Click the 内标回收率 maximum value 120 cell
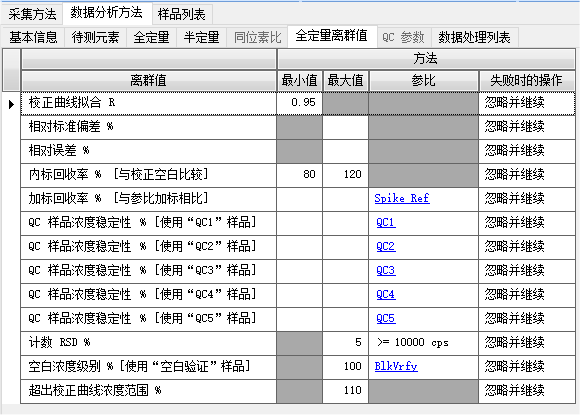This screenshot has height=415, width=580. coord(345,174)
